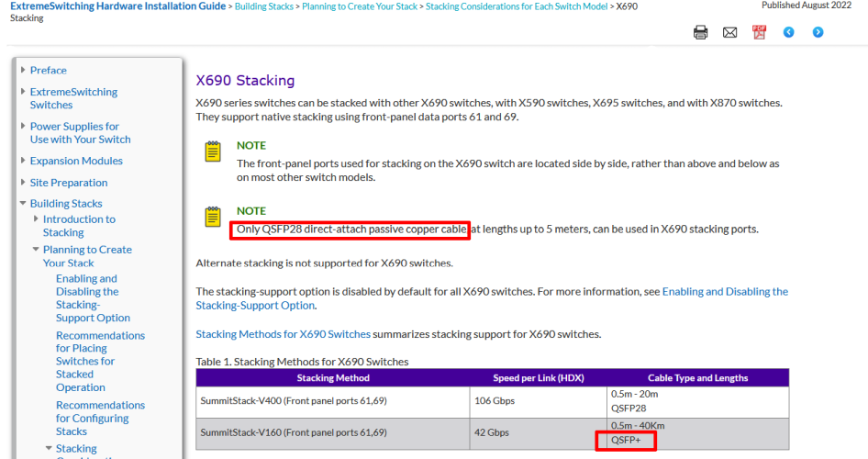Viewport: 868px width, 459px height.
Task: Print this page using the printer icon
Action: 700,32
